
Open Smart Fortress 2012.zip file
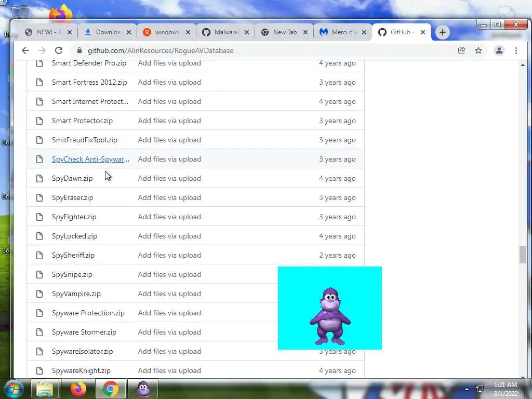tap(89, 82)
